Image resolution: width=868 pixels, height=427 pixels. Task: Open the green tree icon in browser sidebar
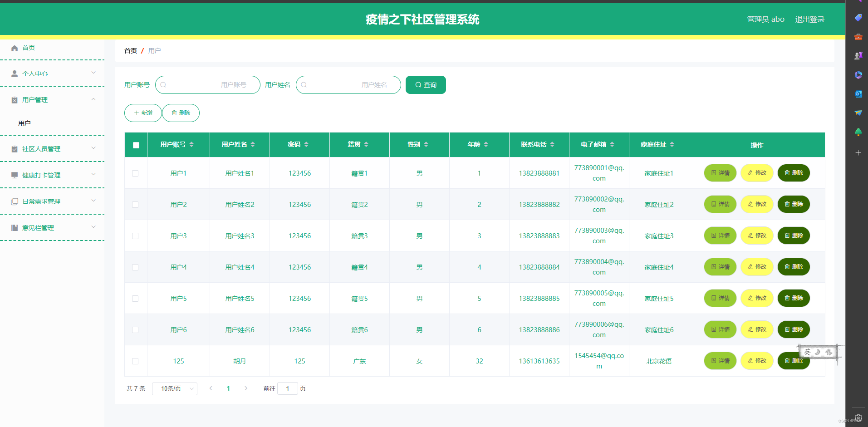coord(858,132)
